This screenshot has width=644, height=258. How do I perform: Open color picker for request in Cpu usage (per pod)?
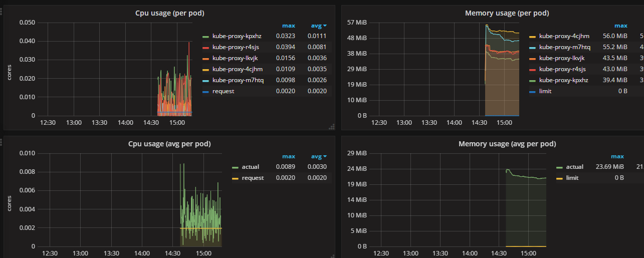(x=205, y=92)
